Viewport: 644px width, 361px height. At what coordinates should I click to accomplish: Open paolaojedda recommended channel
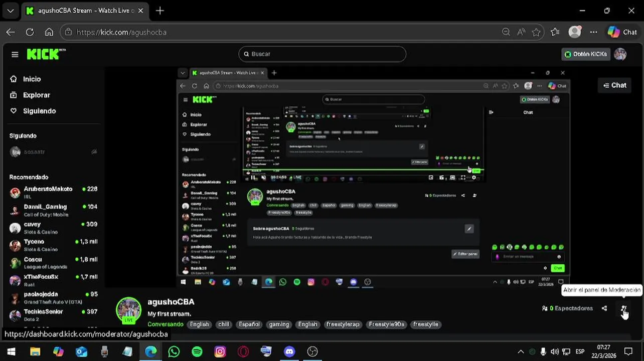pos(53,298)
